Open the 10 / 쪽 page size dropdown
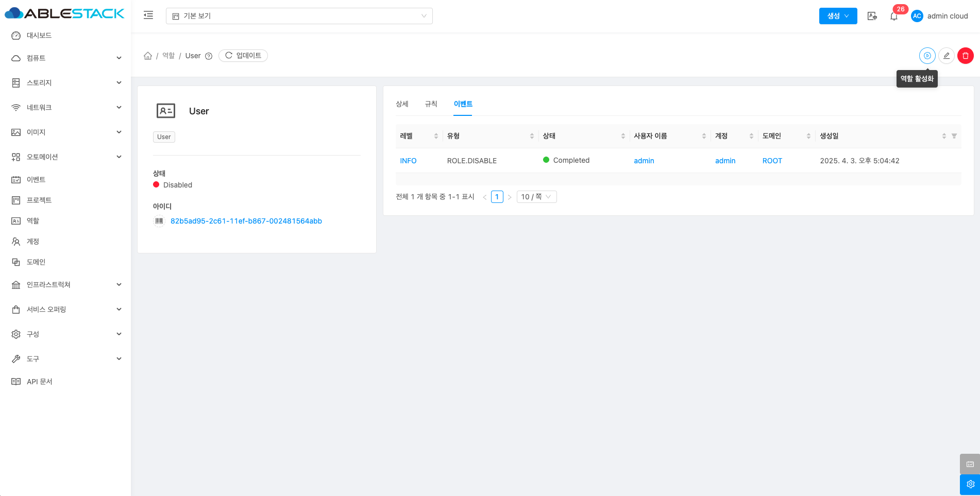 pyautogui.click(x=536, y=197)
